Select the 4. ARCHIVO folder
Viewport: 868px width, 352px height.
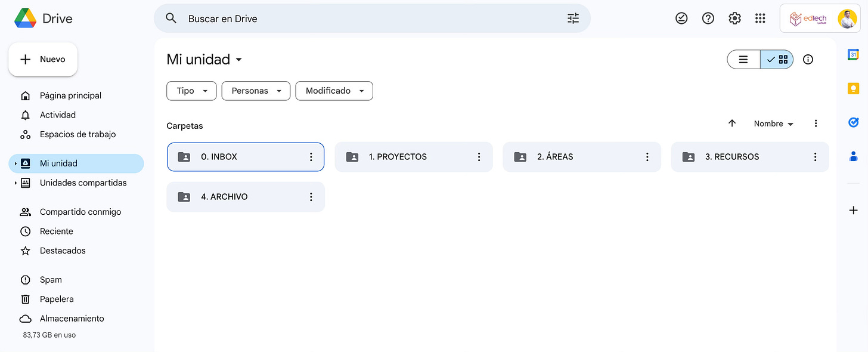click(x=246, y=197)
